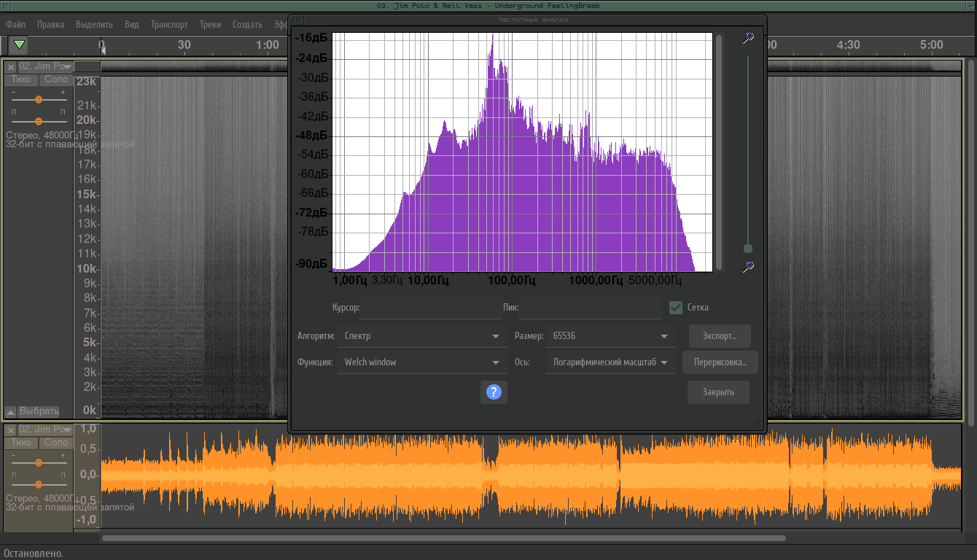Open the Создать menu
The image size is (977, 560).
[247, 24]
